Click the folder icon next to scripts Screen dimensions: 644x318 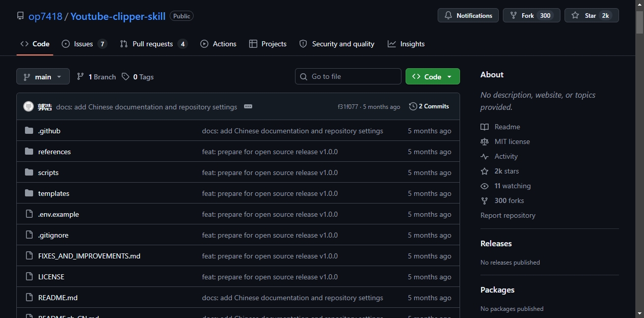(29, 172)
